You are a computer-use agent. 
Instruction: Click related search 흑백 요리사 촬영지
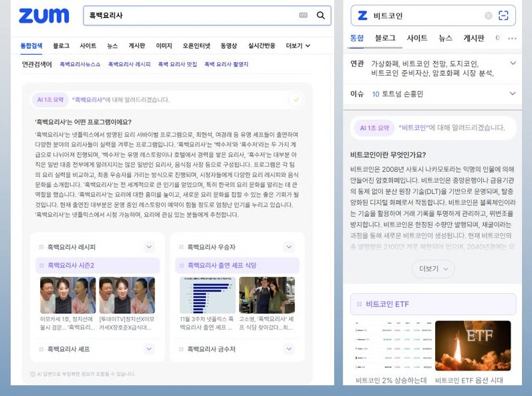[x=227, y=64]
